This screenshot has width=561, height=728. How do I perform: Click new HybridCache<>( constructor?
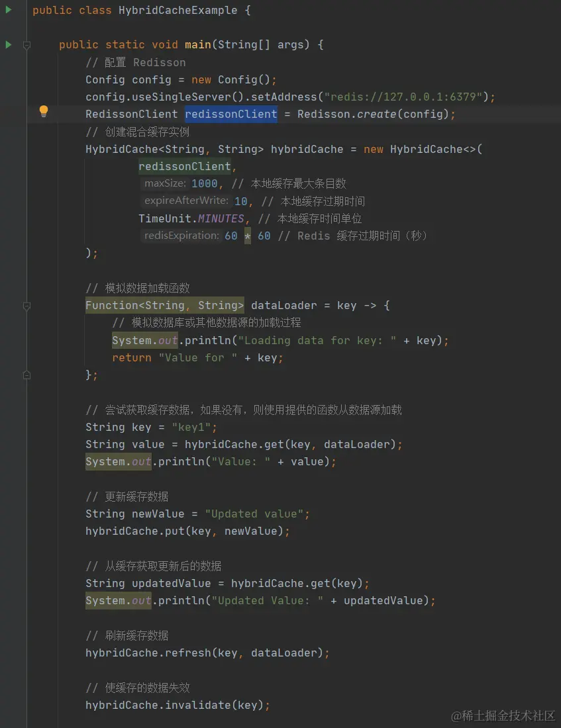click(x=423, y=149)
